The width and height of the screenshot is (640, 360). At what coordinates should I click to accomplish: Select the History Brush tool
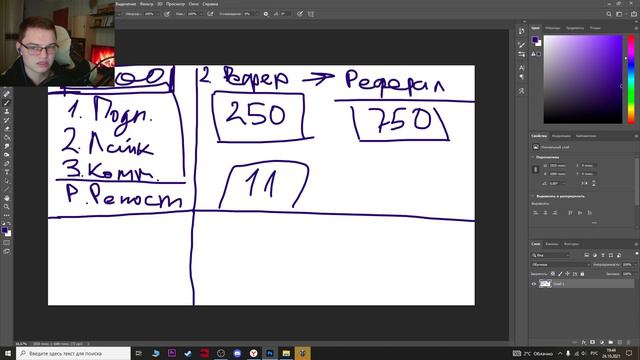coord(7,120)
